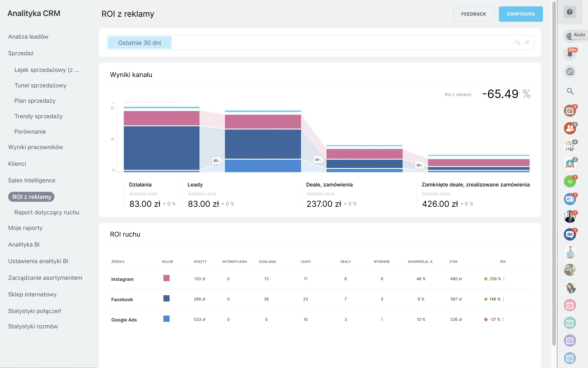Image resolution: width=588 pixels, height=368 pixels.
Task: Open the blue contact card icon
Action: 570,199
